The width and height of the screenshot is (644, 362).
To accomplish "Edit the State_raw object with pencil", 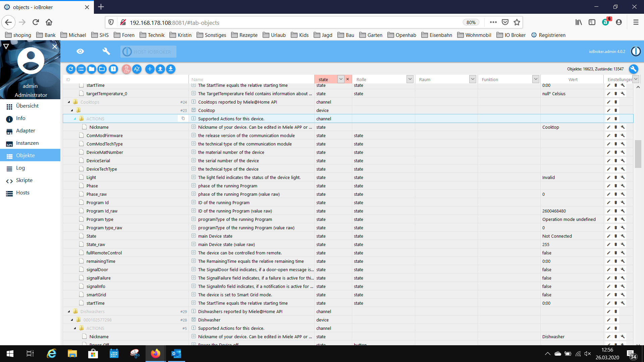I will coord(608,245).
